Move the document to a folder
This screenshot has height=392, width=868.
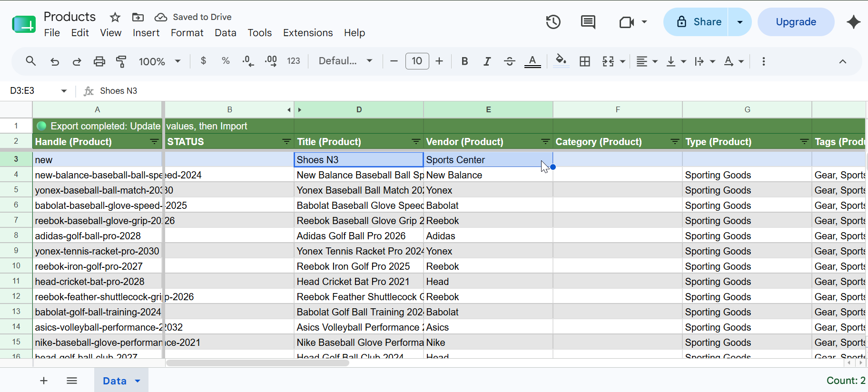[138, 18]
